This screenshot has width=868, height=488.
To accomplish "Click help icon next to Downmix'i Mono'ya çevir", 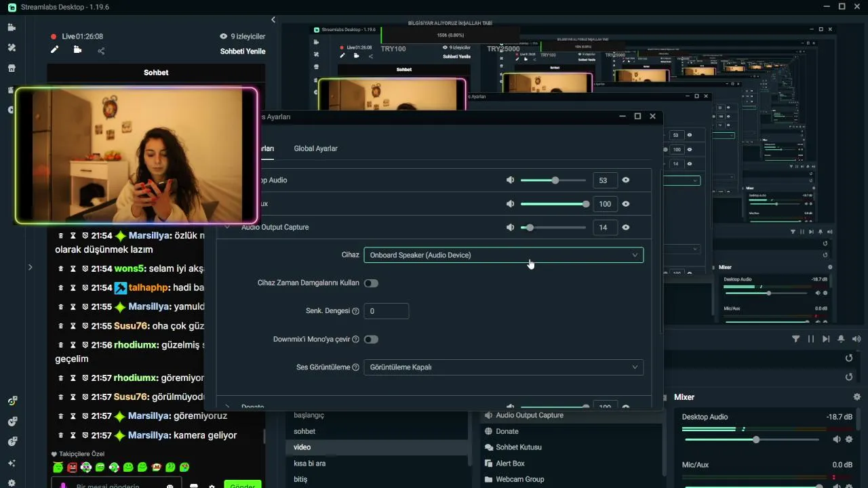I will pyautogui.click(x=355, y=340).
